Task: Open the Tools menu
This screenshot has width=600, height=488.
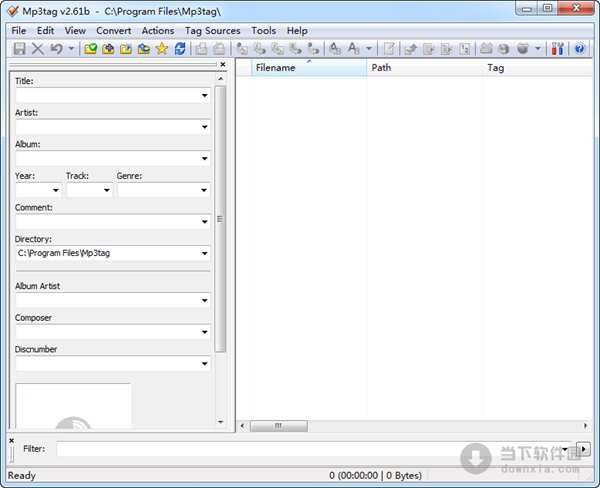Action: tap(264, 31)
